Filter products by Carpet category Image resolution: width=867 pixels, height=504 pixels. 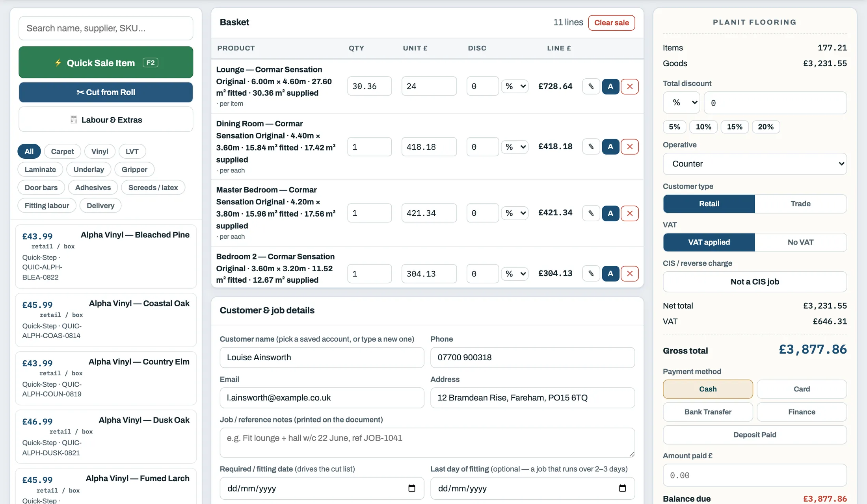[62, 151]
